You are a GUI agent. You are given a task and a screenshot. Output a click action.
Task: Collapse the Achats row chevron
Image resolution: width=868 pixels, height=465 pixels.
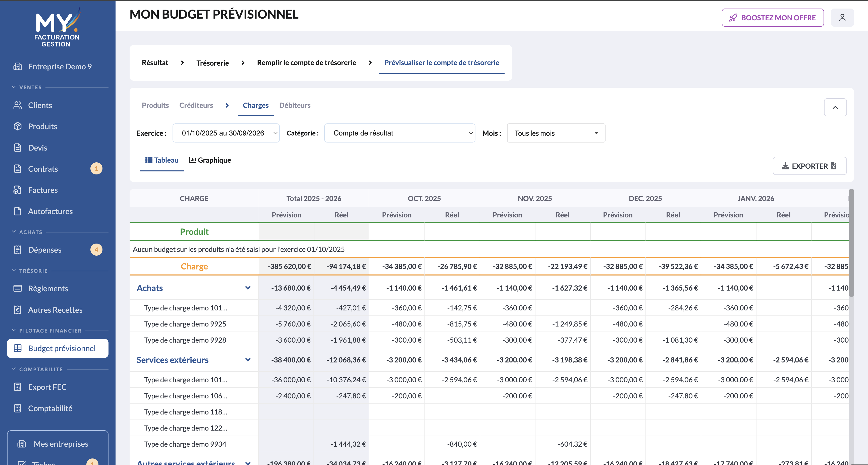tap(248, 288)
